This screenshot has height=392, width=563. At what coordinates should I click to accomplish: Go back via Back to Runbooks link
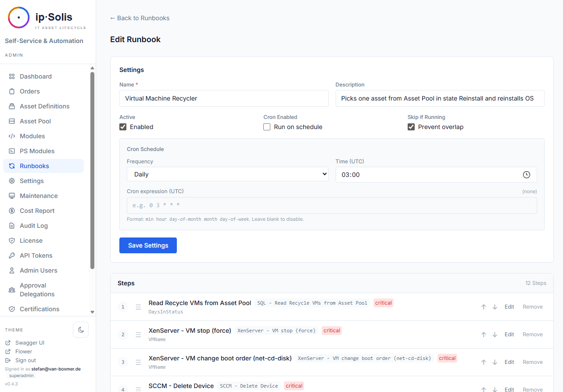[x=140, y=18]
